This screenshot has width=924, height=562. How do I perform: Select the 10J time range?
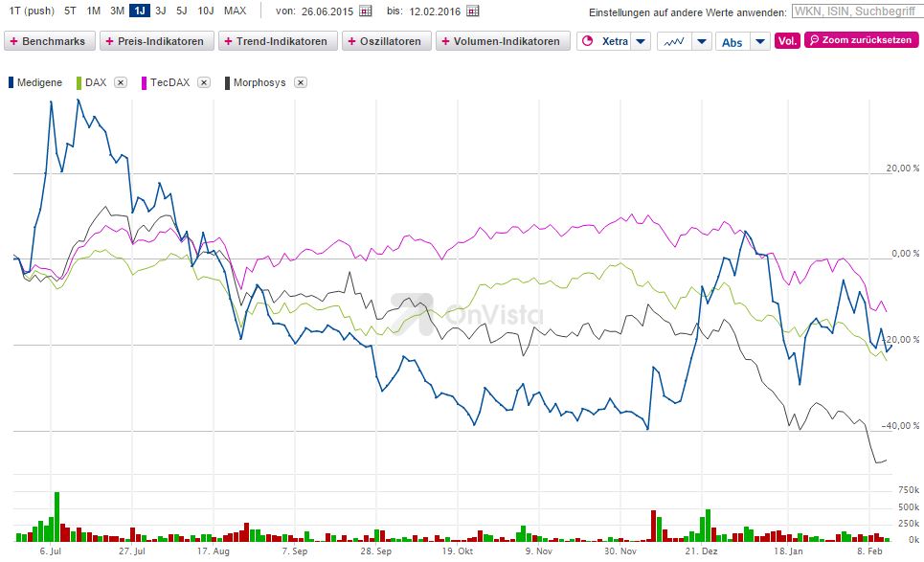click(x=206, y=11)
